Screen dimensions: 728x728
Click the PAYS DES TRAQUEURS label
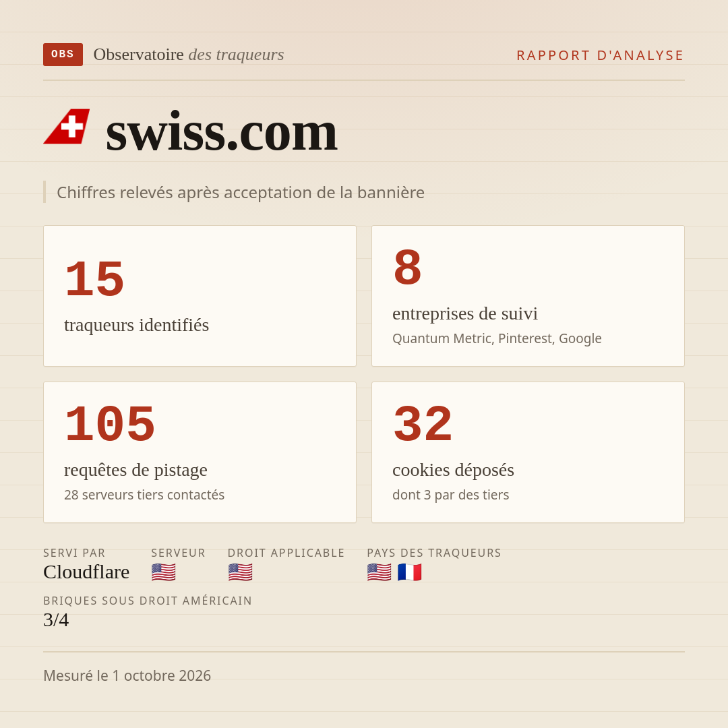pyautogui.click(x=434, y=553)
